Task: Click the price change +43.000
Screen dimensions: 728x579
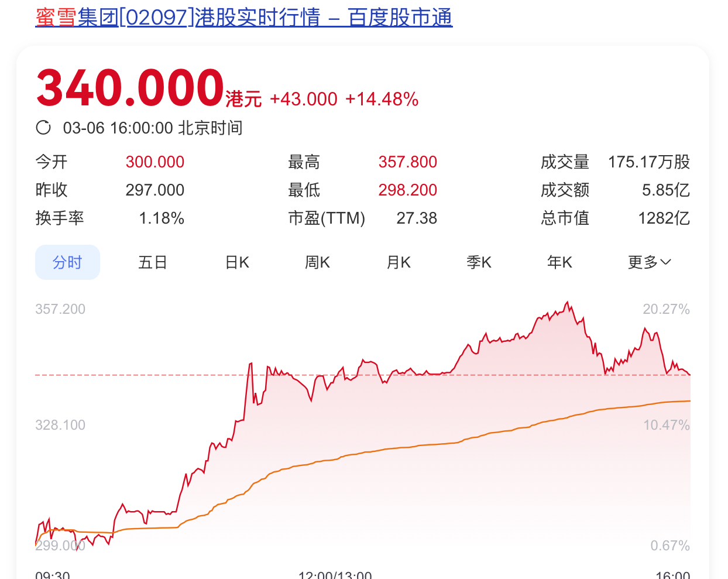Action: [x=304, y=99]
